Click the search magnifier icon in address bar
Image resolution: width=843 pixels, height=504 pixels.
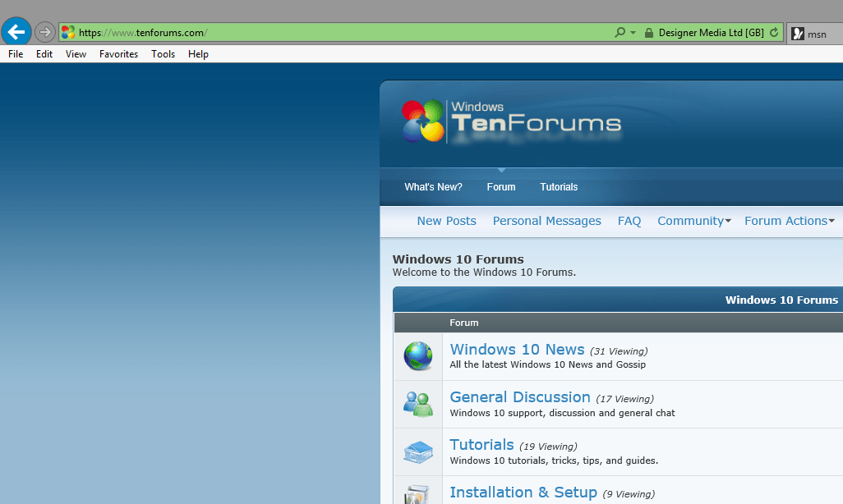(620, 32)
